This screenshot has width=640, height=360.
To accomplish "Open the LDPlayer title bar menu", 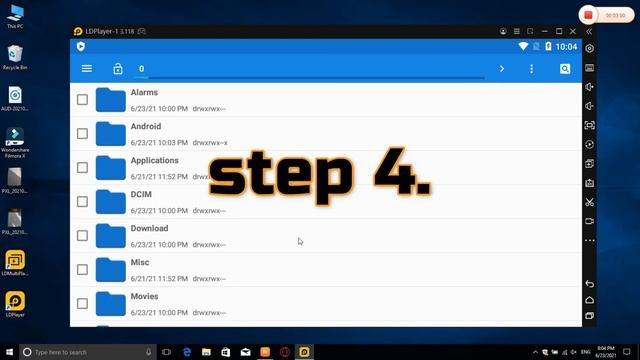I will point(517,31).
